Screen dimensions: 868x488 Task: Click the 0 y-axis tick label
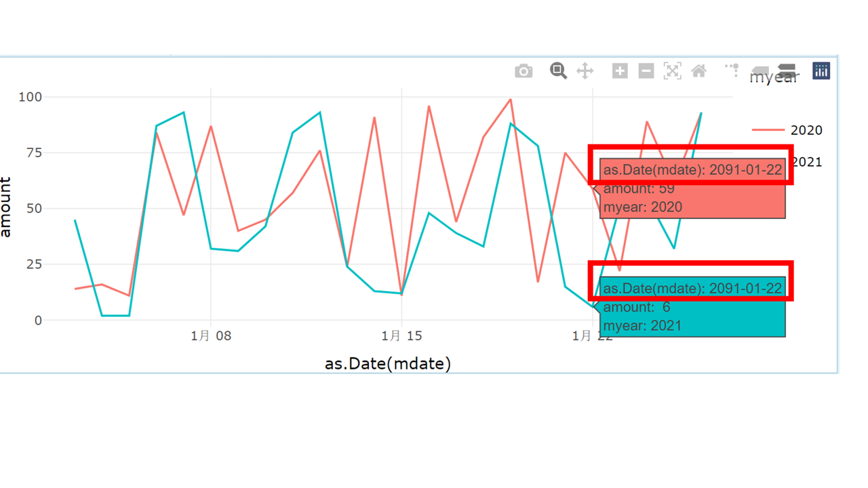[x=38, y=321]
